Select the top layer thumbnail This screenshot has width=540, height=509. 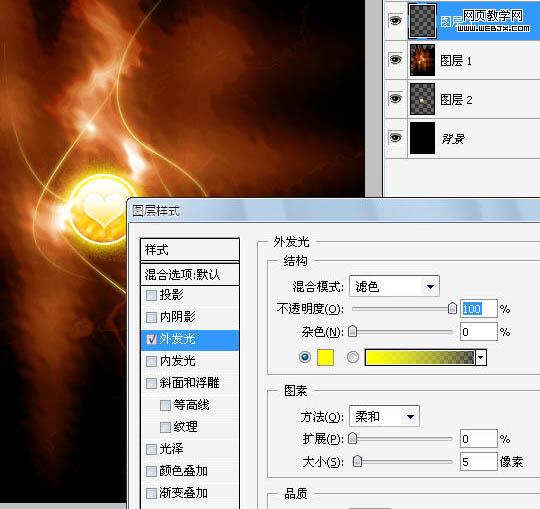422,21
